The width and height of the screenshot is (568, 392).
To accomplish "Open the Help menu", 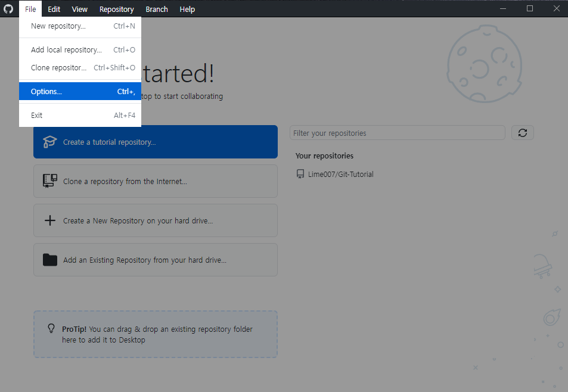I will coord(187,9).
